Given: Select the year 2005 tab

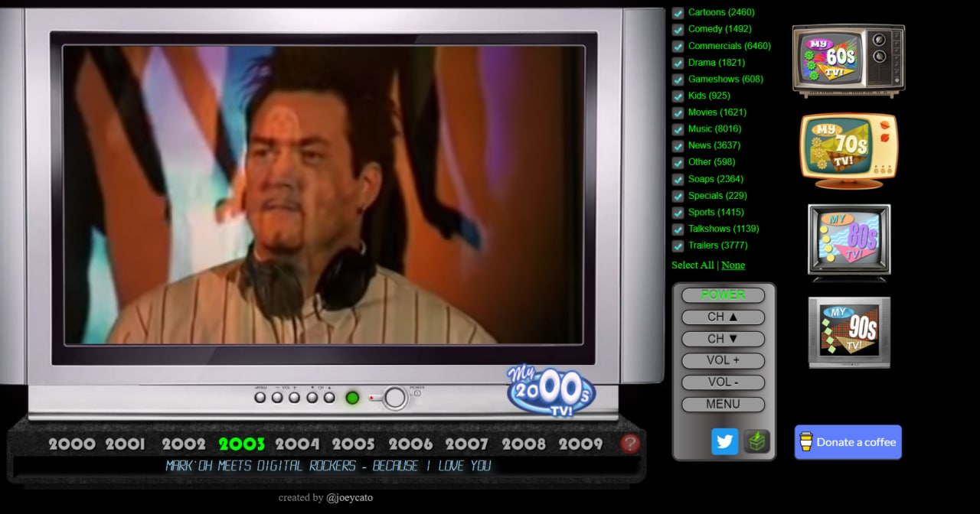Looking at the screenshot, I should pos(353,444).
